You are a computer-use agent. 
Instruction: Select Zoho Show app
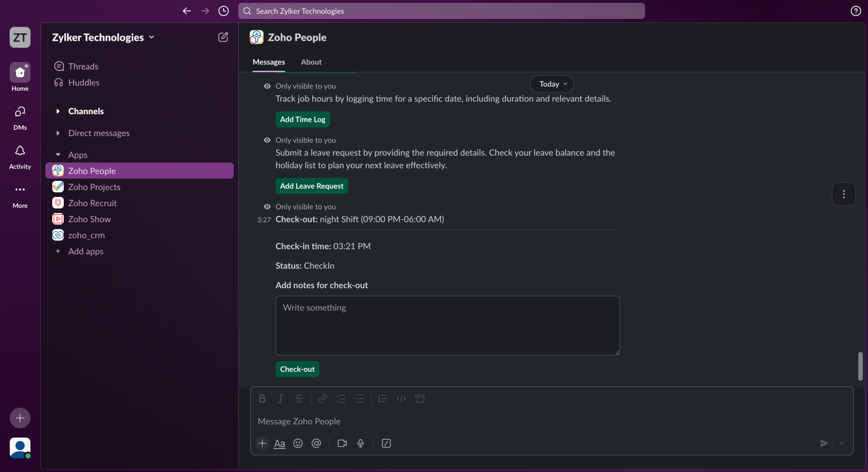pyautogui.click(x=139, y=219)
